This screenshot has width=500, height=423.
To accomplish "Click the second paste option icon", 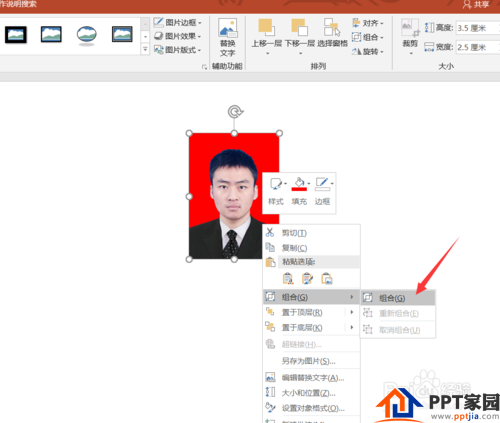I will coord(307,278).
